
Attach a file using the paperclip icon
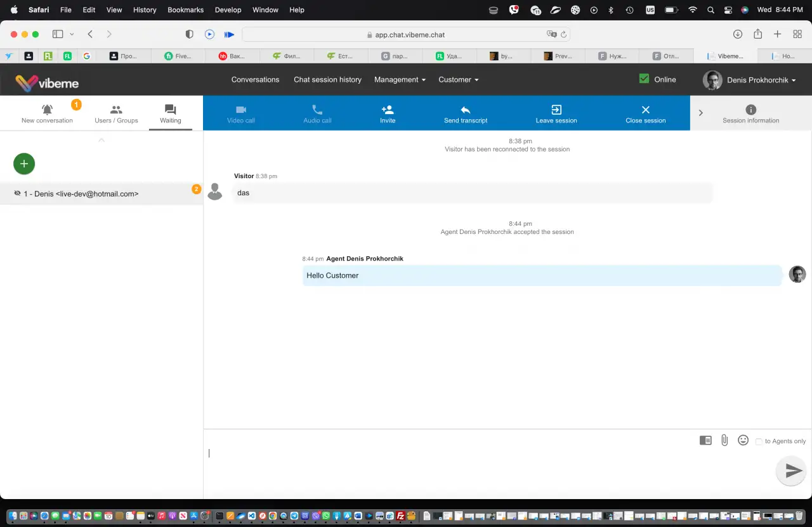[x=724, y=440]
